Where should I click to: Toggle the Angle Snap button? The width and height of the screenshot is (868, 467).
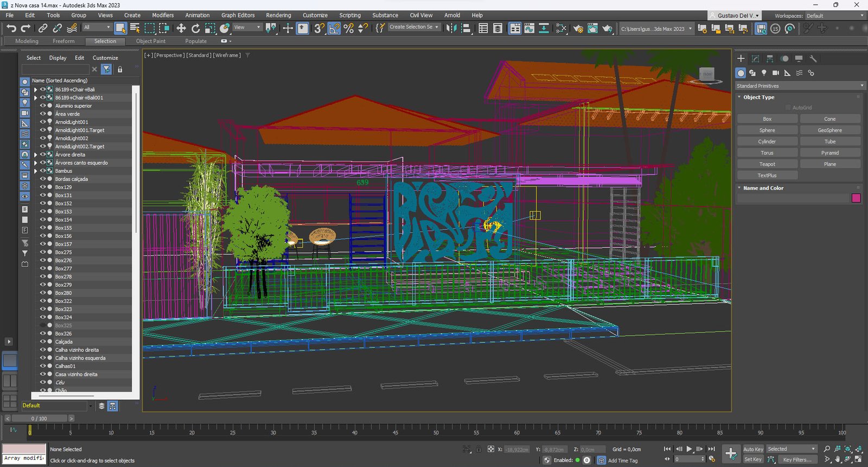pos(334,28)
